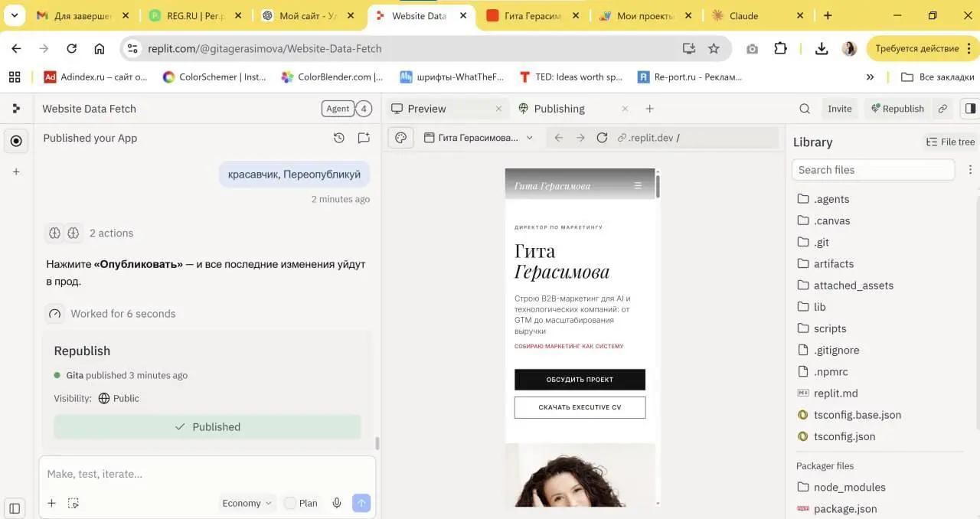
Task: Open the Chrome apps grid icon
Action: pos(15,77)
